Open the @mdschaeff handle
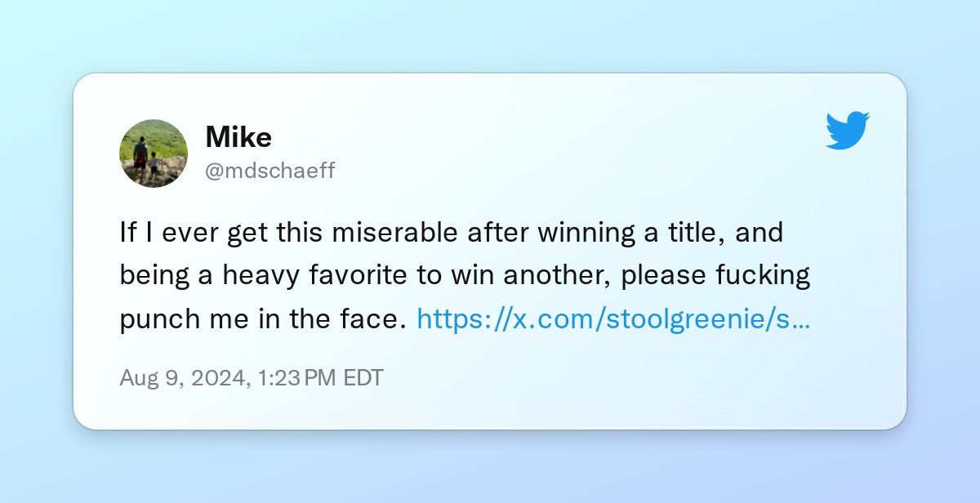 [270, 171]
